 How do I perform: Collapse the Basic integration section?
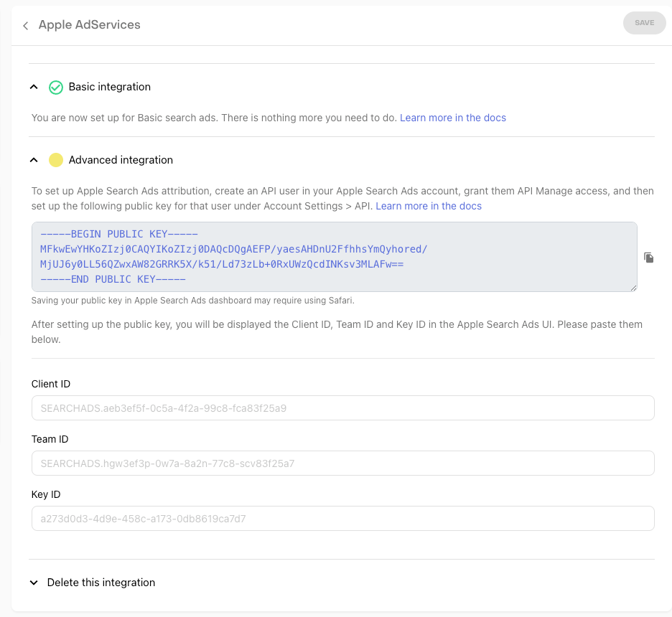(34, 87)
